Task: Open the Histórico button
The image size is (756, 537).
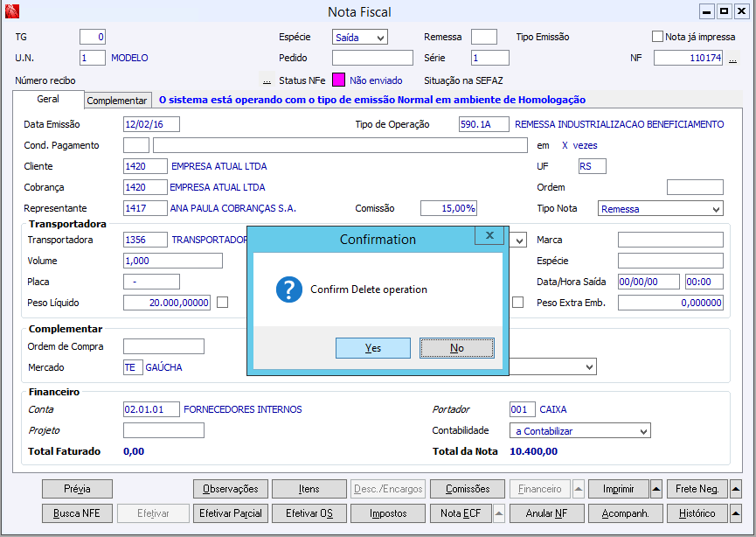Action: pos(697,513)
